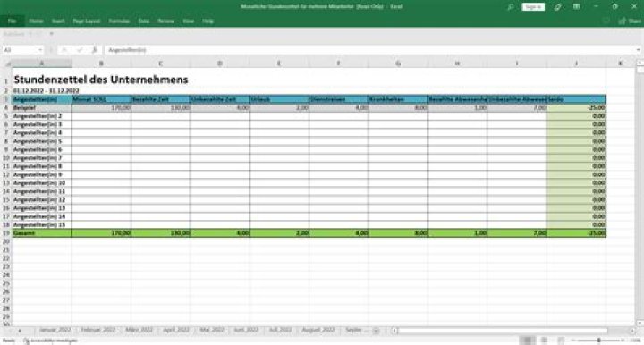644x345 pixels.
Task: Click the pen icon beside Sign in
Action: [558, 7]
